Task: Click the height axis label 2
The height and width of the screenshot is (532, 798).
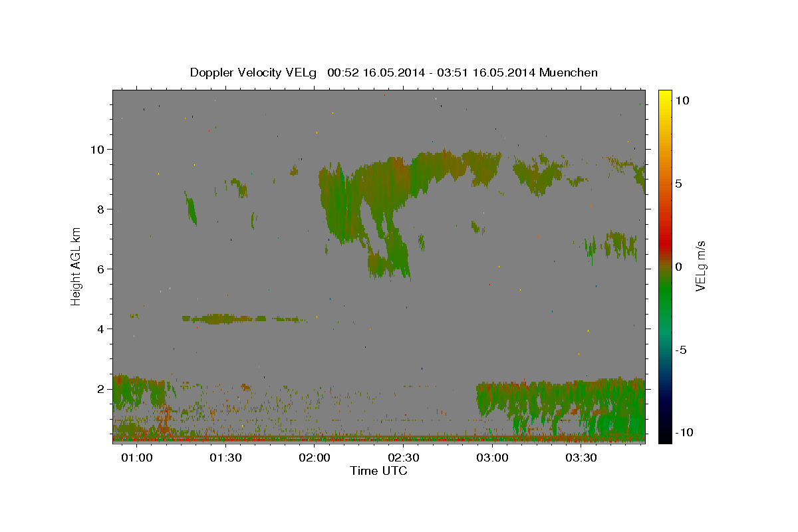Action: pyautogui.click(x=101, y=388)
